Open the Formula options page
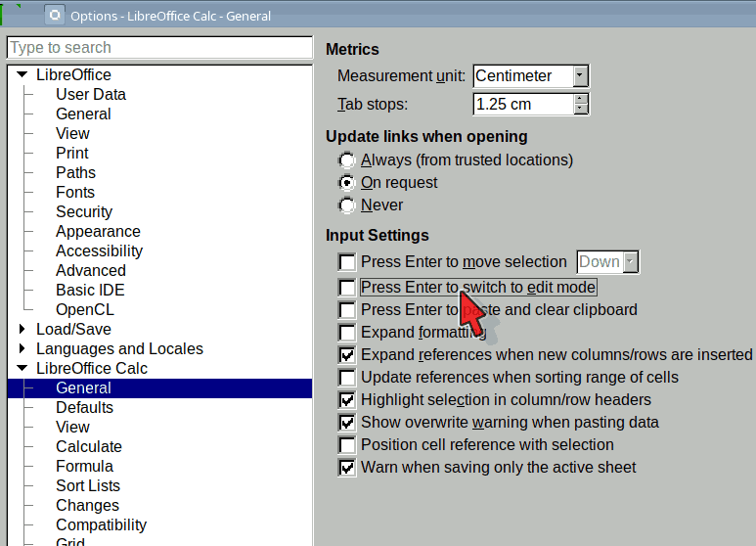The width and height of the screenshot is (756, 546). (84, 467)
